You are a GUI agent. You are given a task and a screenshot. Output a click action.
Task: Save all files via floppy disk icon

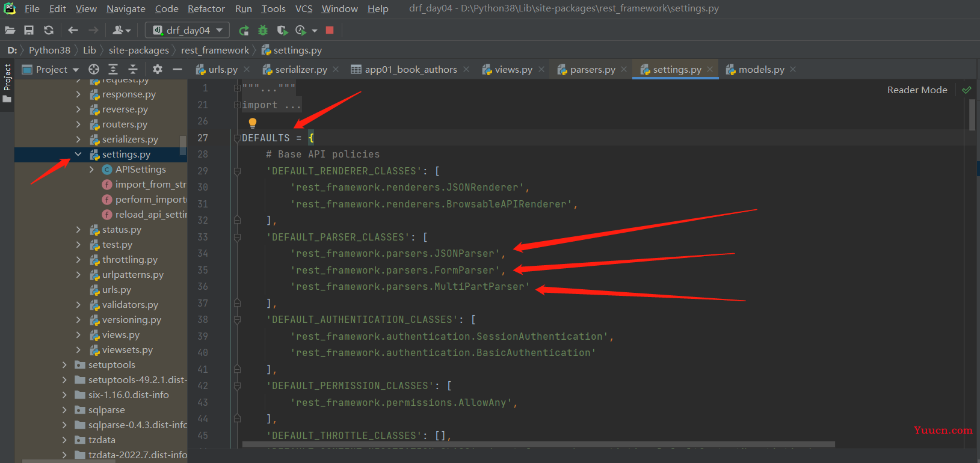[x=29, y=30]
